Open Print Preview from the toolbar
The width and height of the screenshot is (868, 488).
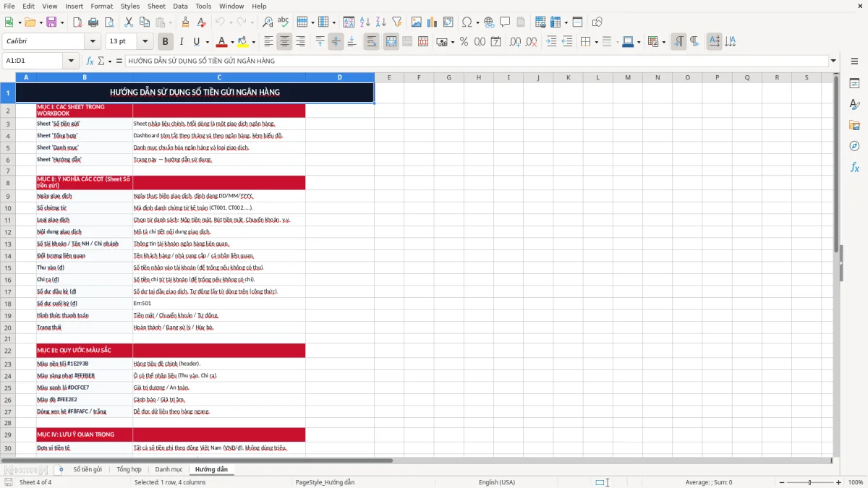pos(109,22)
